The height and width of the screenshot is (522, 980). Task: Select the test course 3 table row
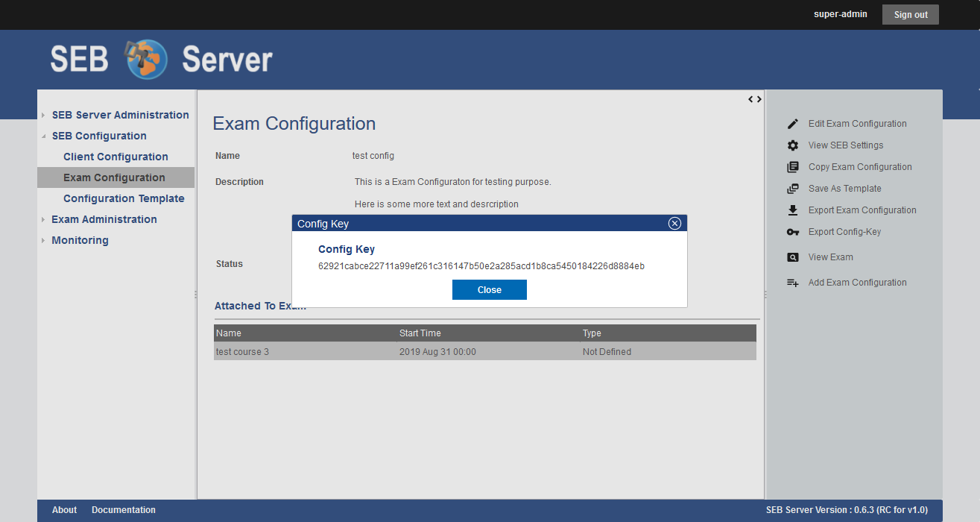coord(484,351)
